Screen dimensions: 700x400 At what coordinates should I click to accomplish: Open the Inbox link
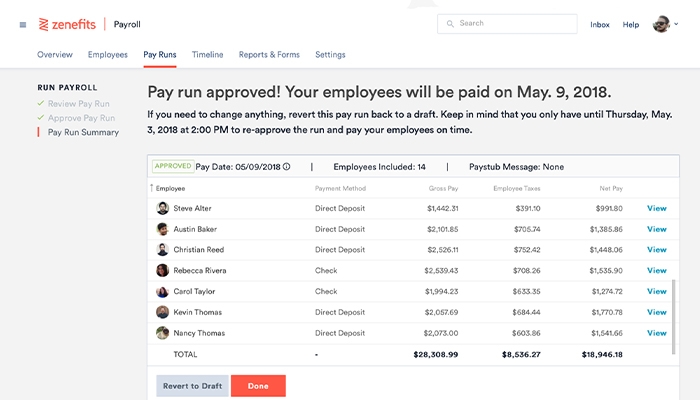[600, 25]
